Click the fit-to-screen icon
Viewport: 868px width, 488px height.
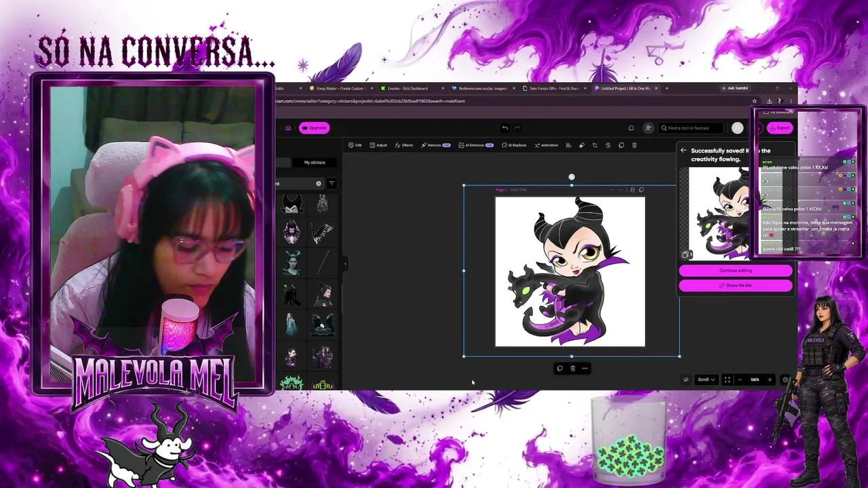[x=727, y=380]
